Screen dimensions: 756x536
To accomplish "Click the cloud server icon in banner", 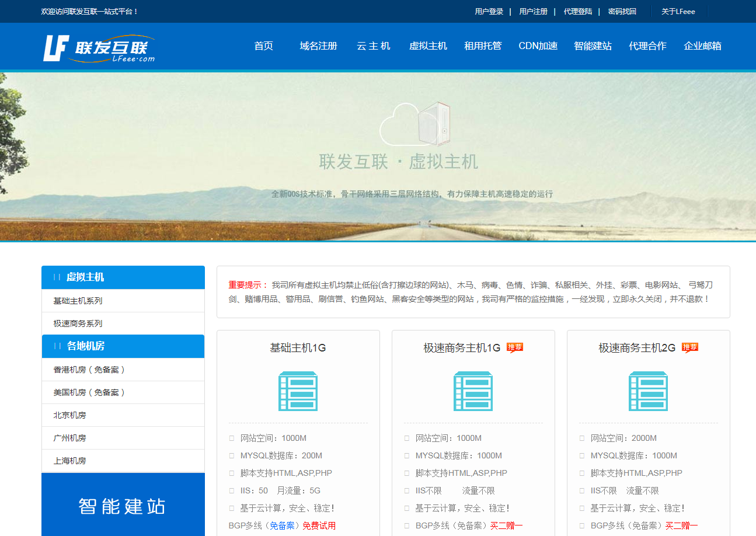I will point(415,124).
